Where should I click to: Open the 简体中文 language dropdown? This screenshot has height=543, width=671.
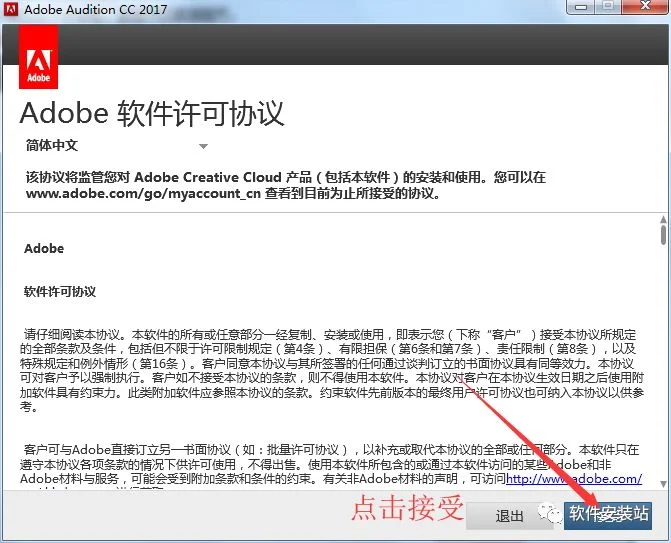[x=116, y=145]
